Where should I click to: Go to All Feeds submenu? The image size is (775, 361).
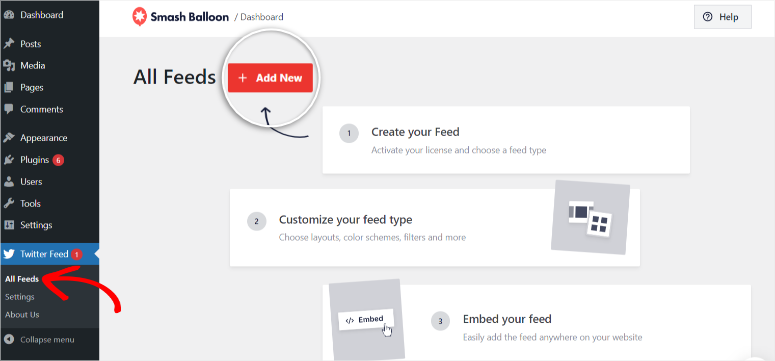tap(22, 279)
